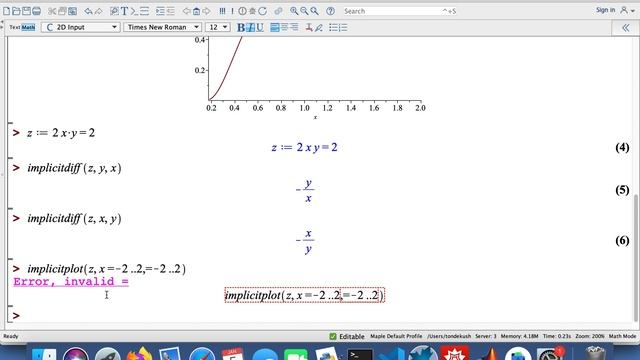Align text right
The height and width of the screenshot is (360, 640).
[294, 27]
